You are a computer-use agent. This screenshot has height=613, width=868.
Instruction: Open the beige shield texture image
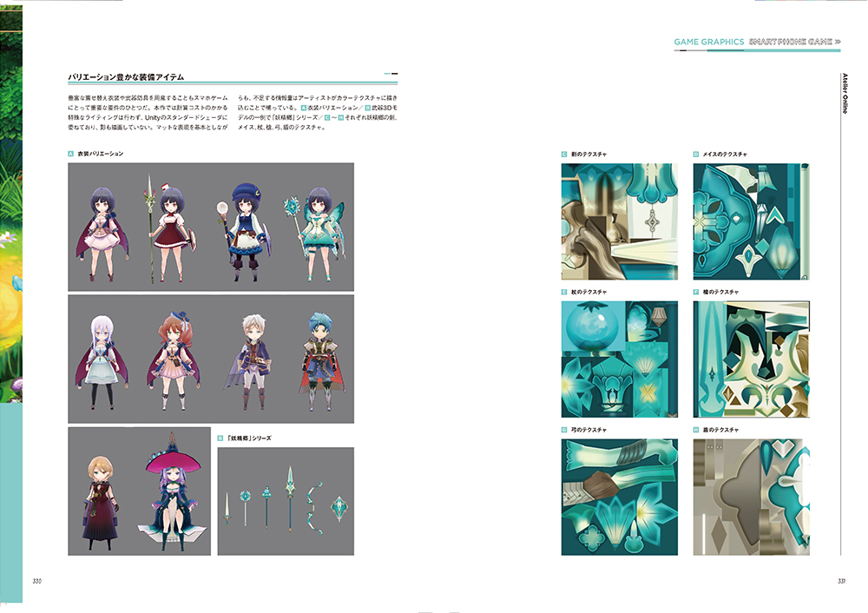(752, 497)
